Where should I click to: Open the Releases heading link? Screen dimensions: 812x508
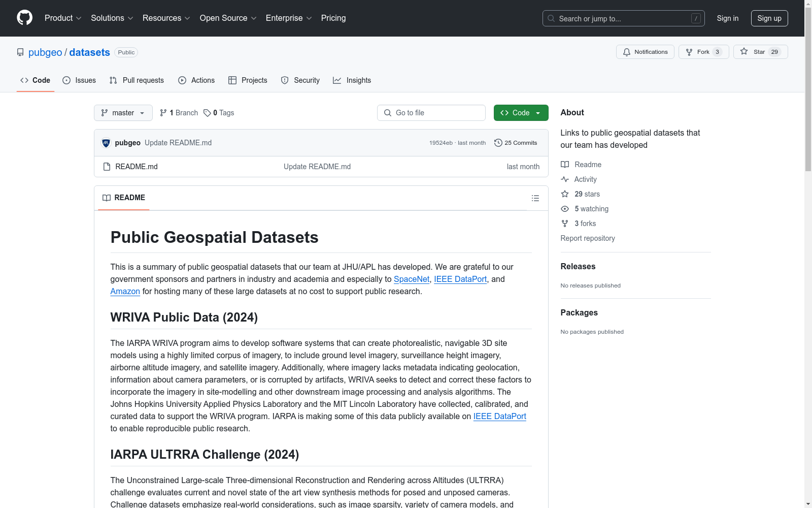click(x=578, y=266)
